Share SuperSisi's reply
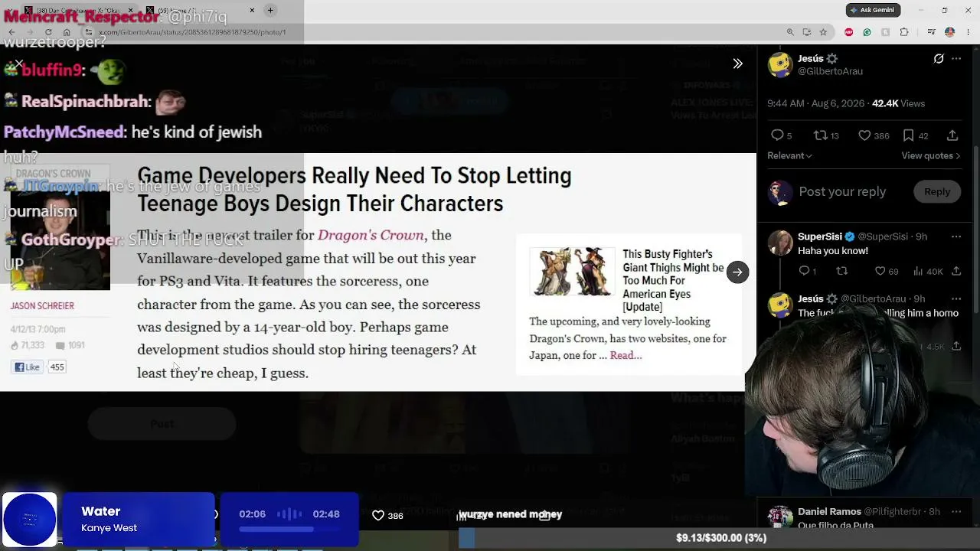This screenshot has width=980, height=551. click(956, 271)
